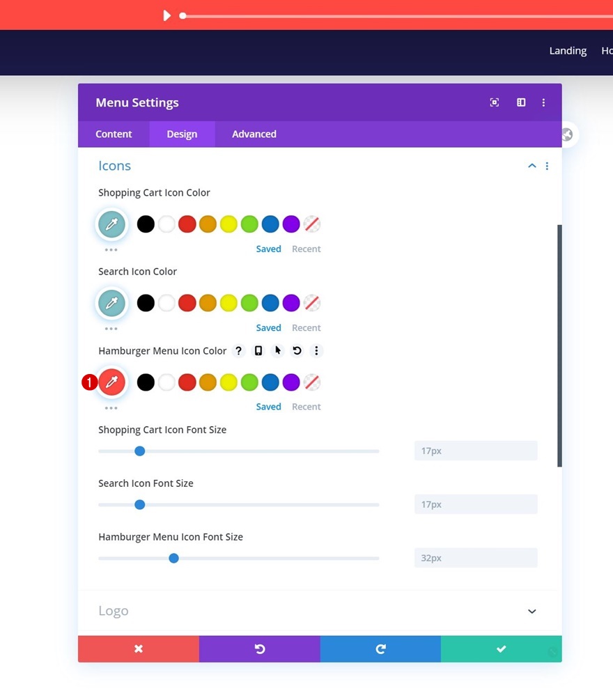613x700 pixels.
Task: Discard changes with the red X button
Action: point(139,648)
